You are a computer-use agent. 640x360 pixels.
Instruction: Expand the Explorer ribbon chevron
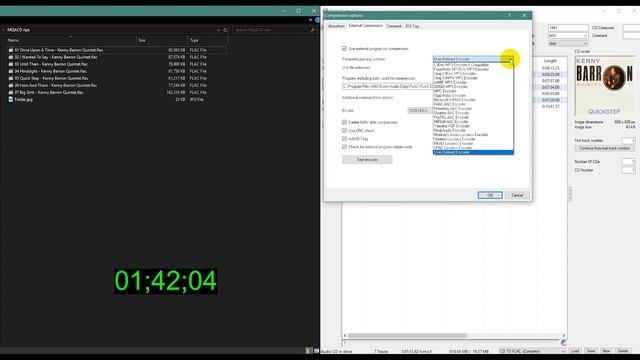310,20
